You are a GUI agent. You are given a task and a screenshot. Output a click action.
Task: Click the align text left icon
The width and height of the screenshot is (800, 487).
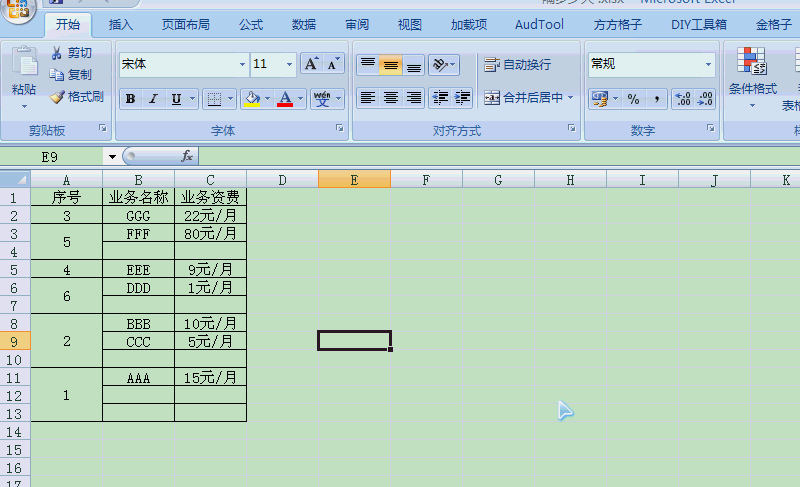[368, 98]
